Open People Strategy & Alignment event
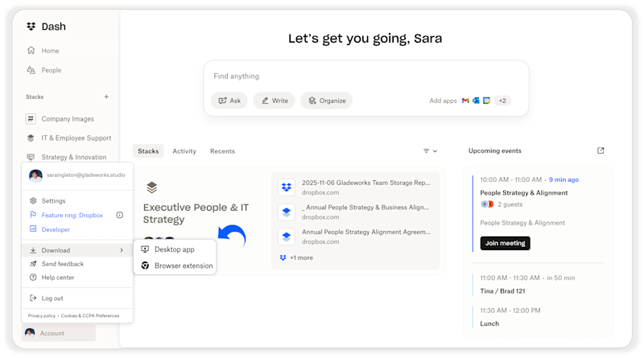Viewport: 644px width, 358px height. (524, 192)
